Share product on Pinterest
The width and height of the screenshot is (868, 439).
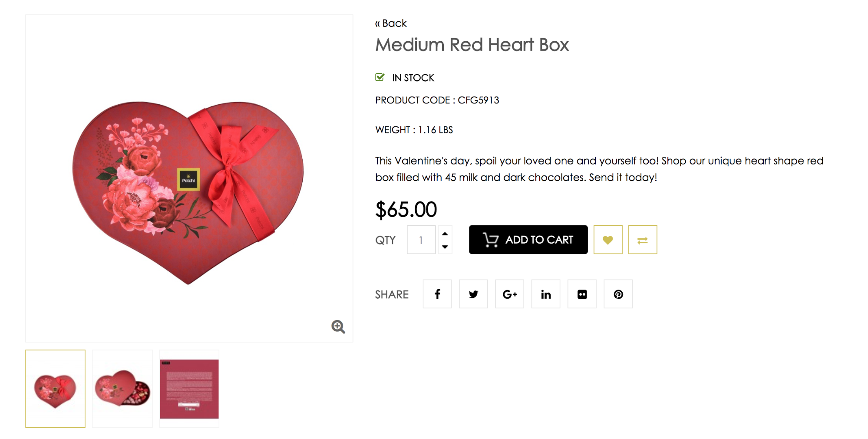click(x=618, y=294)
